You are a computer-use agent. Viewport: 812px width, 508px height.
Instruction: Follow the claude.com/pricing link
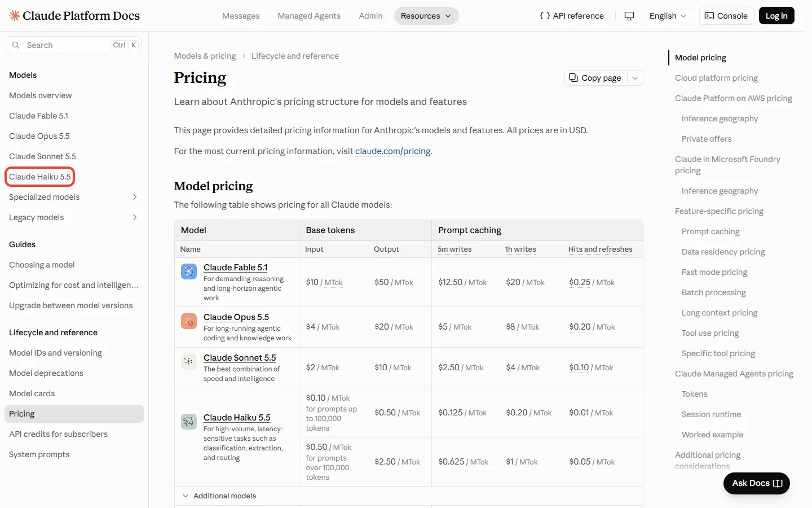[393, 151]
